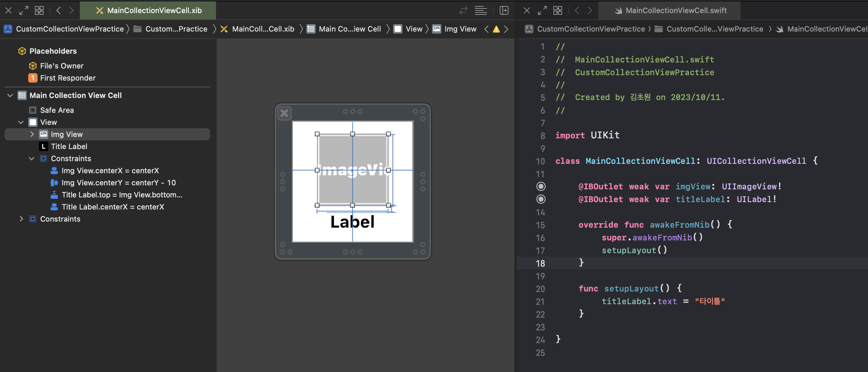The width and height of the screenshot is (868, 372).
Task: Open the Adjust Editor Options lines icon
Action: [481, 10]
